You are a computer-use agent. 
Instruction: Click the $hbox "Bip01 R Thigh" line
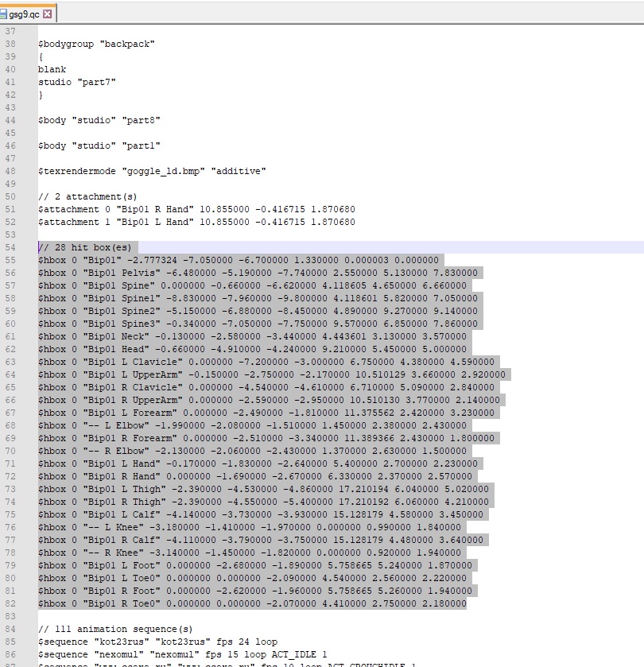pos(264,502)
